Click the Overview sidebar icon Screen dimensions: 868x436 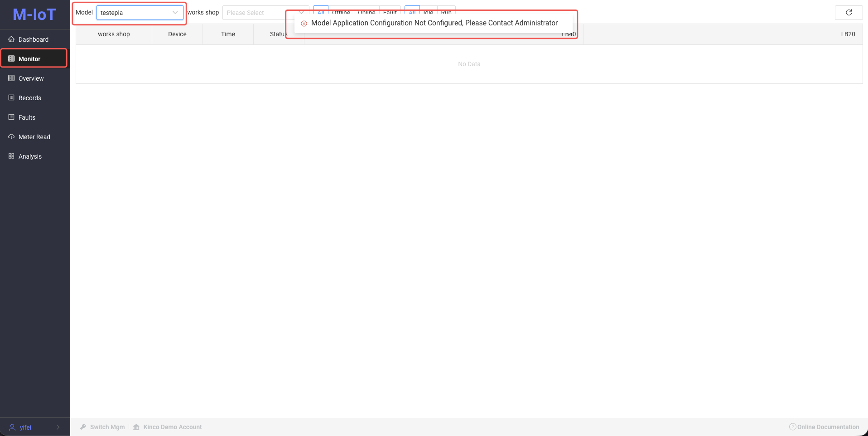click(x=11, y=78)
